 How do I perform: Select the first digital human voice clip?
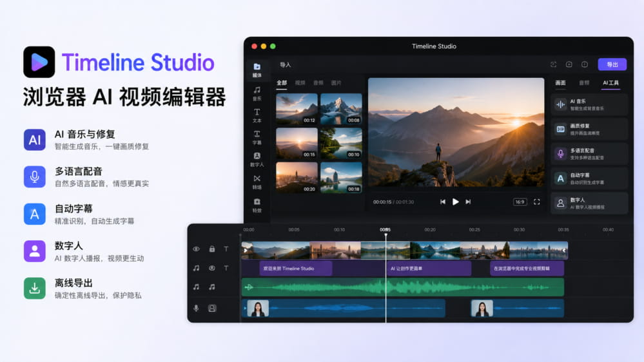pos(344,309)
